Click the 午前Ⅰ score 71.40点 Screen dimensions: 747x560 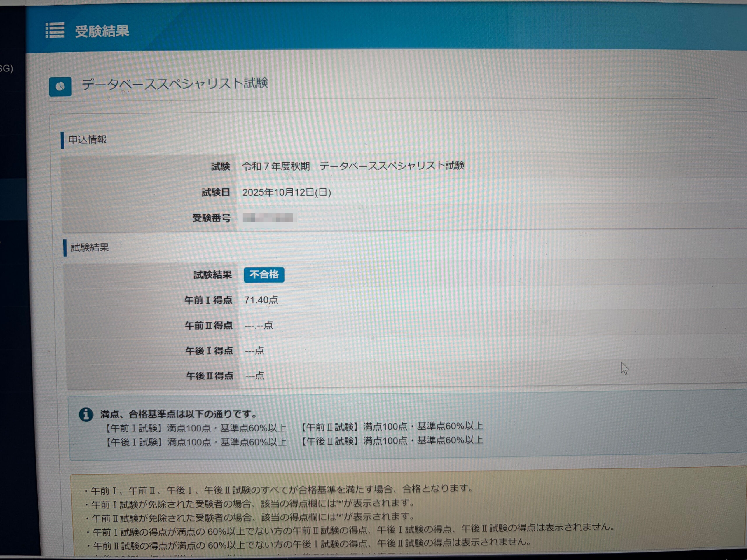(x=261, y=300)
